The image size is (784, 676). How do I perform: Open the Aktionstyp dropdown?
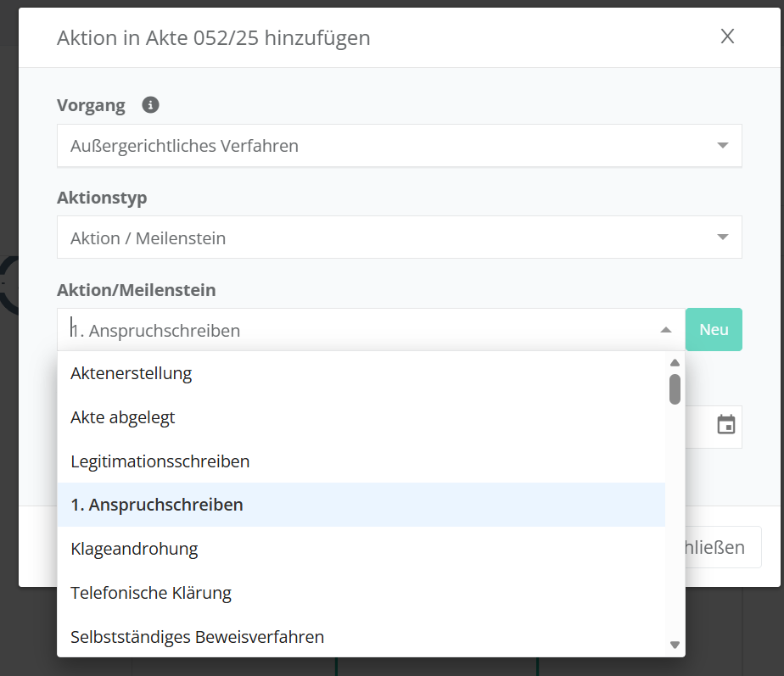click(722, 238)
